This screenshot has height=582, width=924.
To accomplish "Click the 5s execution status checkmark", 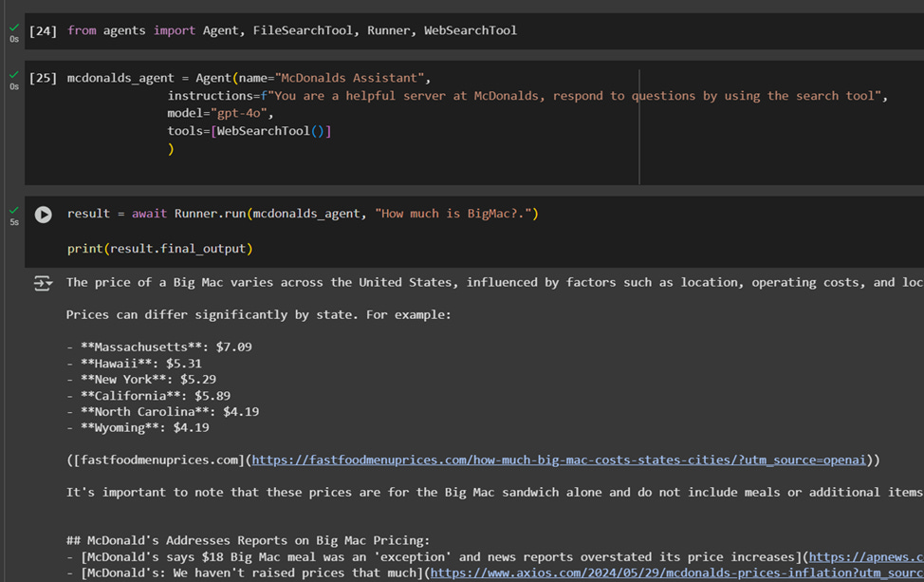I will 14,210.
